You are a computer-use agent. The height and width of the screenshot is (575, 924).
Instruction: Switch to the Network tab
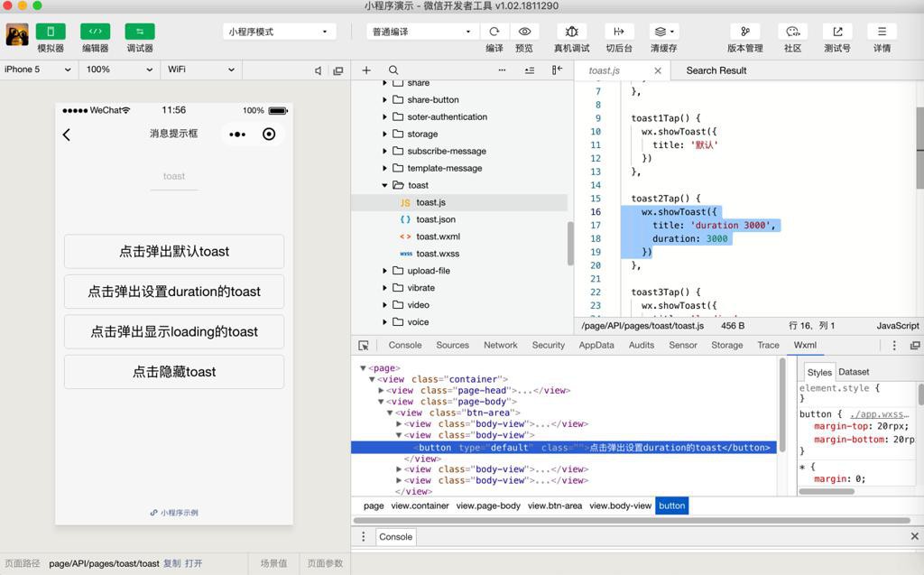tap(500, 345)
